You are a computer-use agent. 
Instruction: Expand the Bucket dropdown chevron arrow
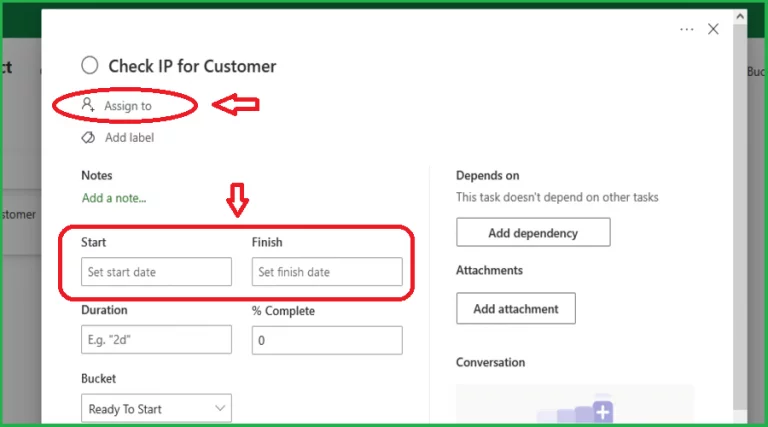(220, 408)
